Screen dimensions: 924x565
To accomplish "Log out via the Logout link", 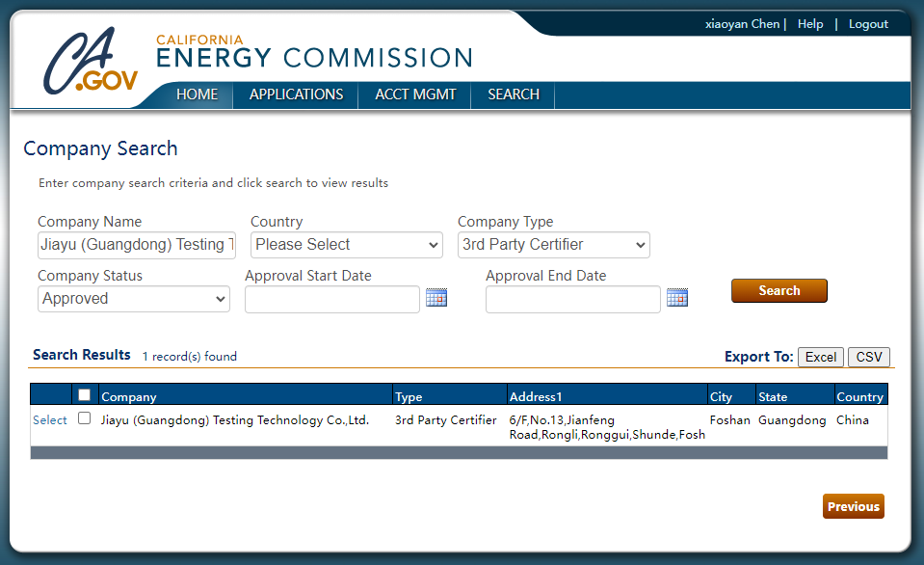I will 868,24.
